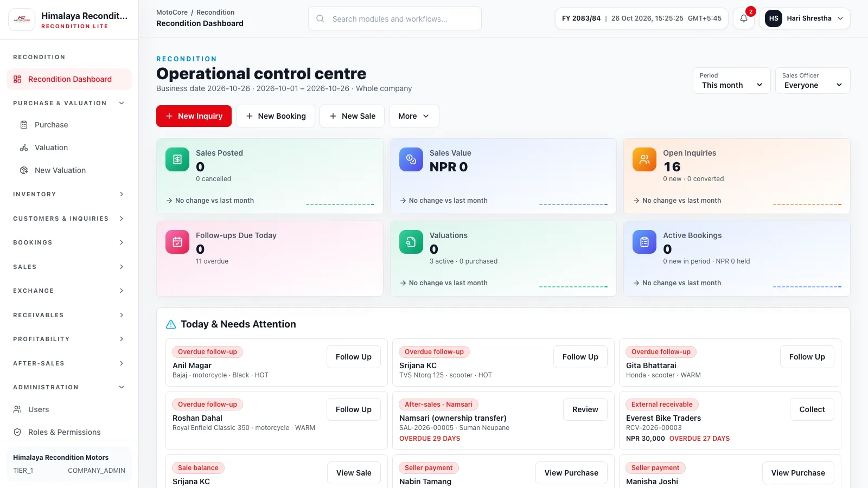Create a New Sale
The image size is (868, 488).
(352, 116)
